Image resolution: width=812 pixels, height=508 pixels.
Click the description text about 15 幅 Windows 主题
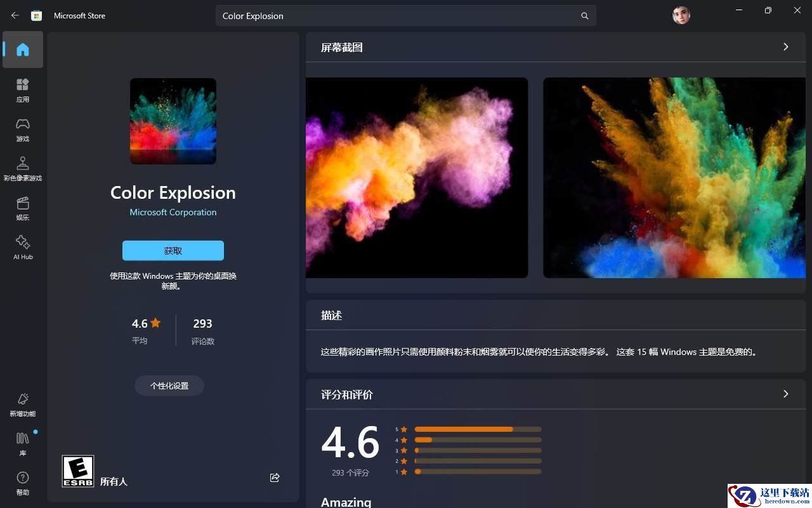point(539,351)
